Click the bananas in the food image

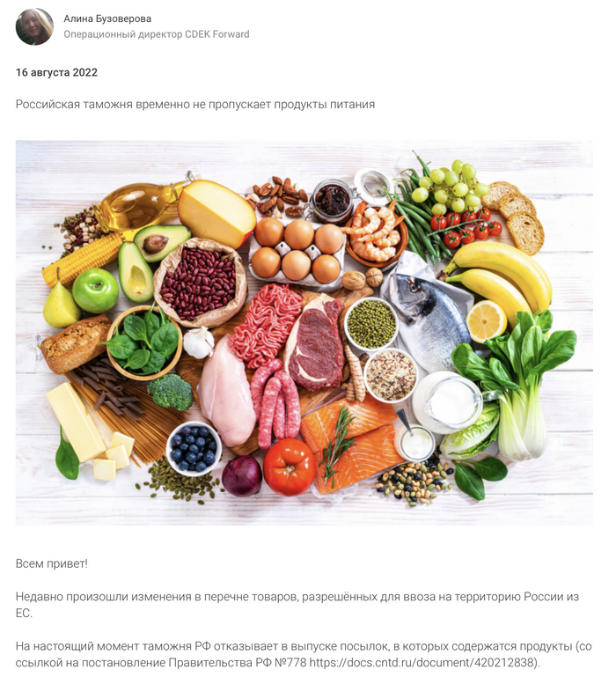click(499, 275)
